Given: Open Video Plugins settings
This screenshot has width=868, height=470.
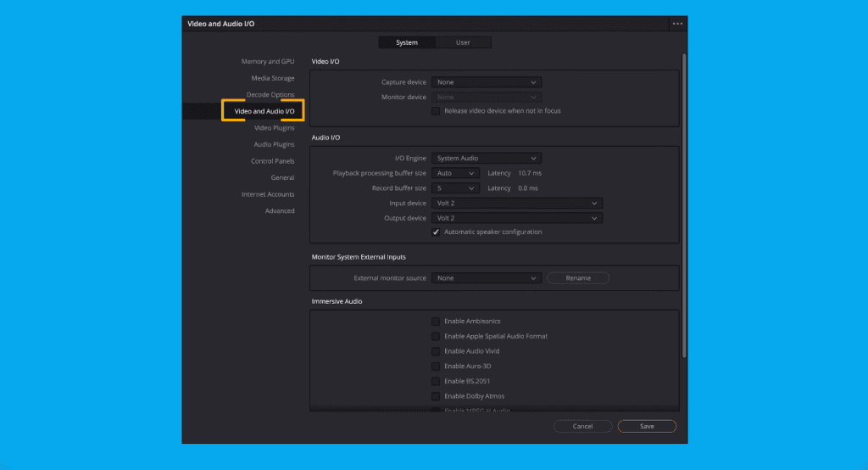Looking at the screenshot, I should [x=274, y=128].
